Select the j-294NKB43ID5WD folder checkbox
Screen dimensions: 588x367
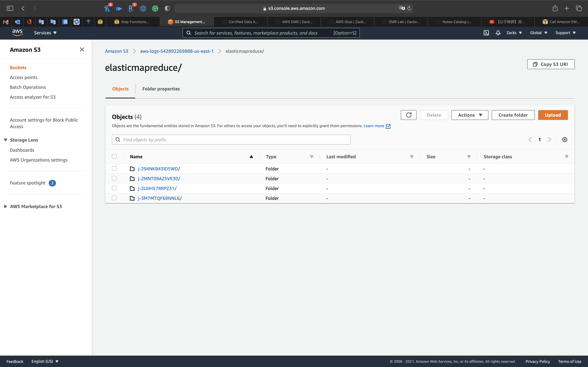(x=114, y=168)
